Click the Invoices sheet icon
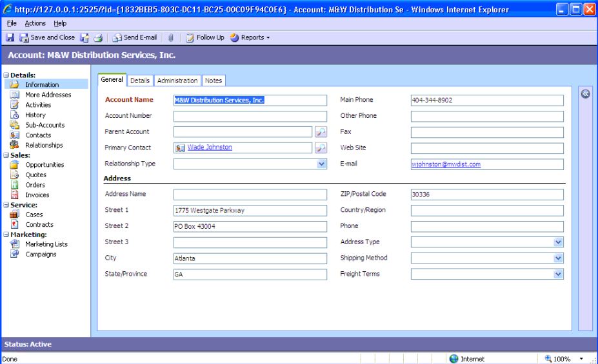The height and width of the screenshot is (364, 598). 14,195
